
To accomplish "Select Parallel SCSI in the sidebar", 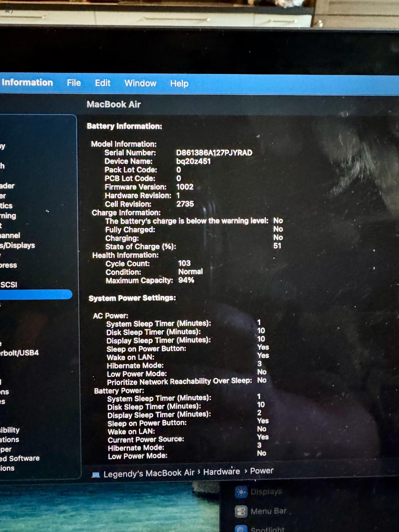I will [10, 285].
